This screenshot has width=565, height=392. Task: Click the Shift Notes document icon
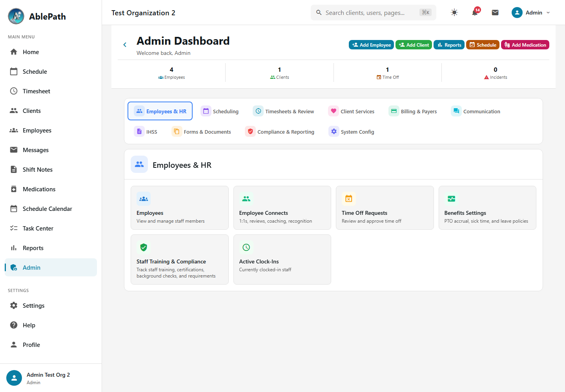pyautogui.click(x=14, y=169)
